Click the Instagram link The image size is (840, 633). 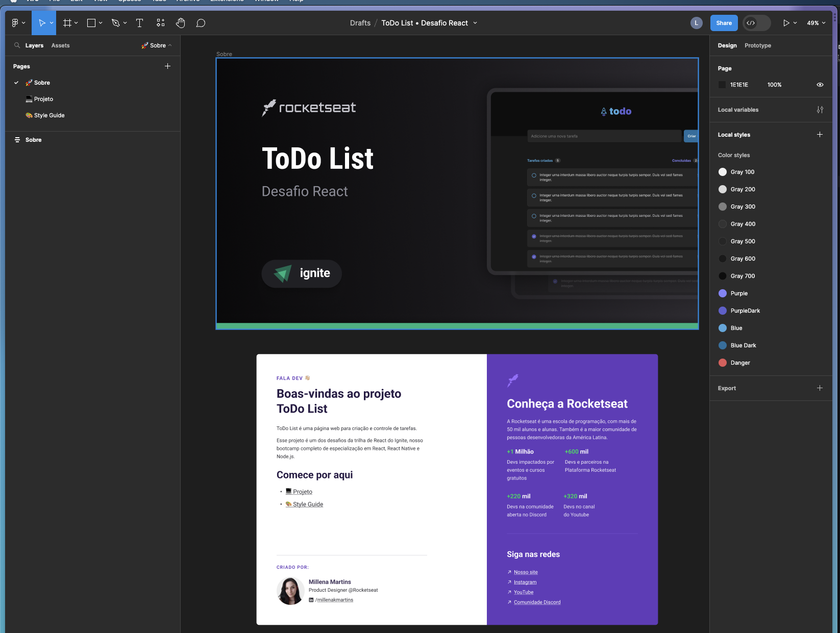tap(525, 583)
